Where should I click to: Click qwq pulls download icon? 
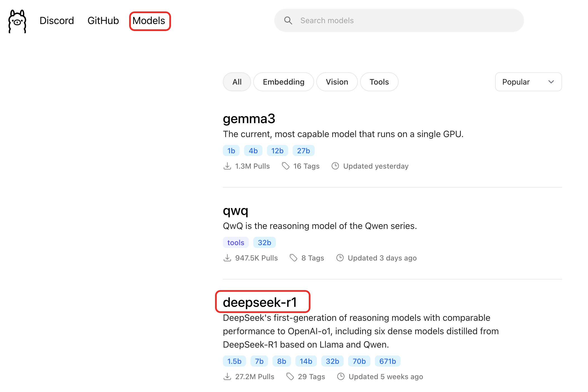227,258
